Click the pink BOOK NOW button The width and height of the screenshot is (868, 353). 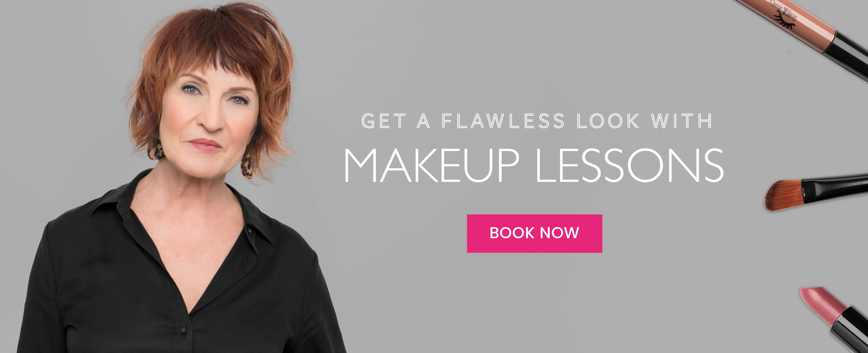(x=534, y=233)
